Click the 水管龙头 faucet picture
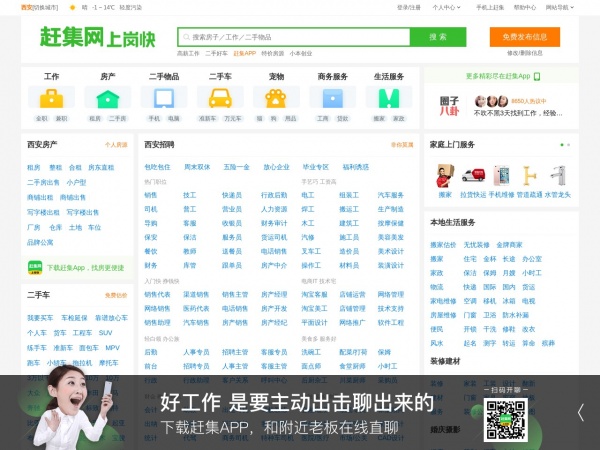The width and height of the screenshot is (600, 450). (558, 176)
